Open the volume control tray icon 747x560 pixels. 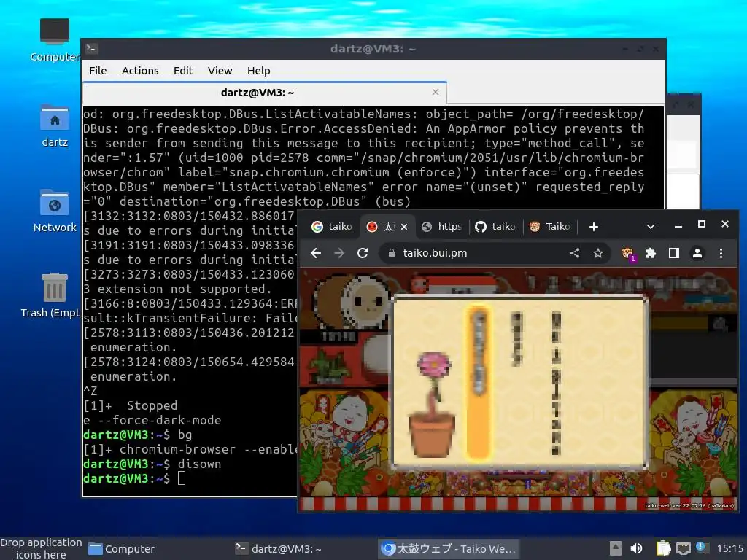point(636,548)
